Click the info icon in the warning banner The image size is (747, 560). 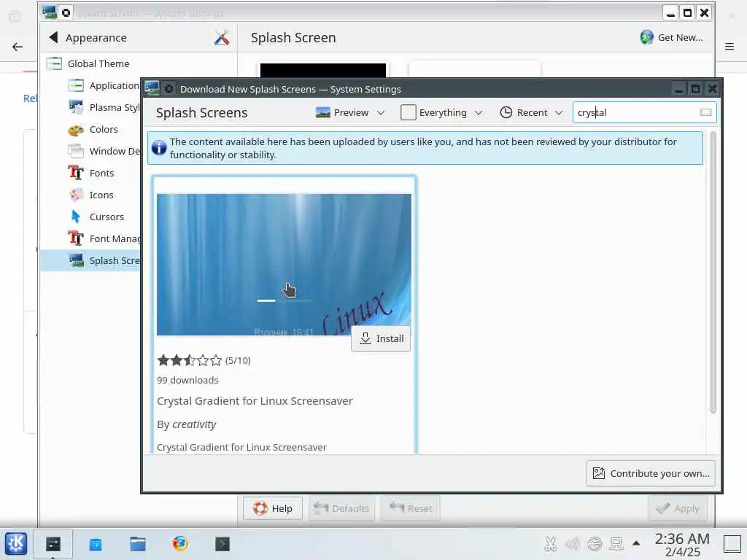[159, 148]
